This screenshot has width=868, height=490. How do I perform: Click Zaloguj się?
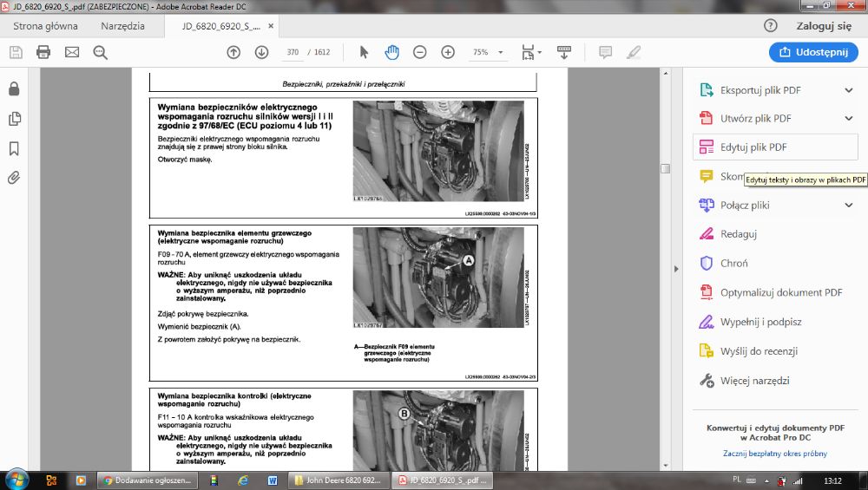coord(824,26)
